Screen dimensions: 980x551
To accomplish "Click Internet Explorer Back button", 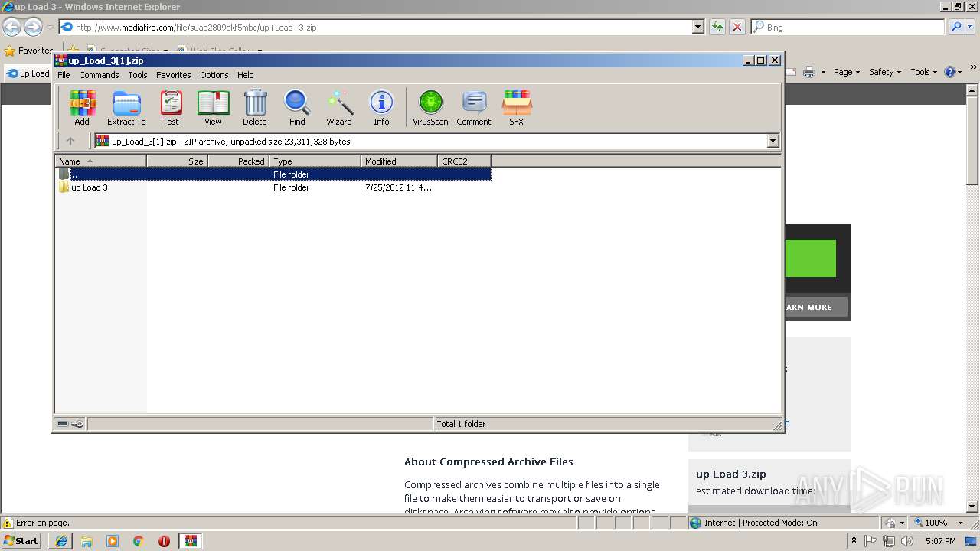I will [11, 28].
